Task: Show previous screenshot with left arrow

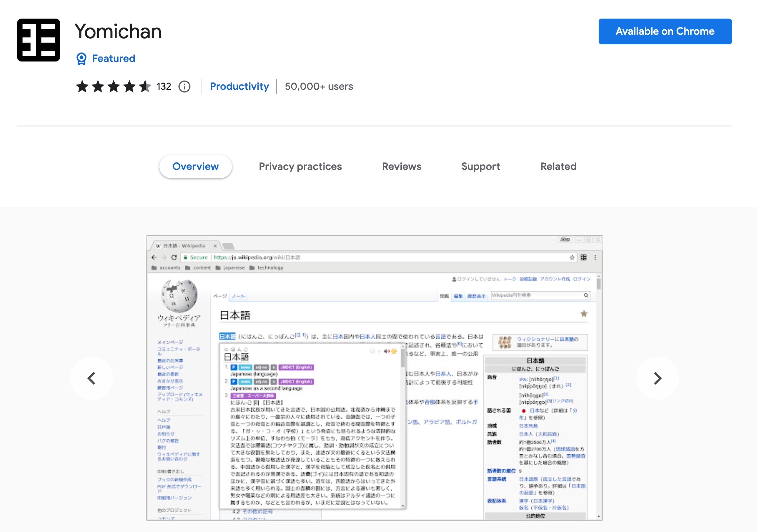Action: (91, 378)
